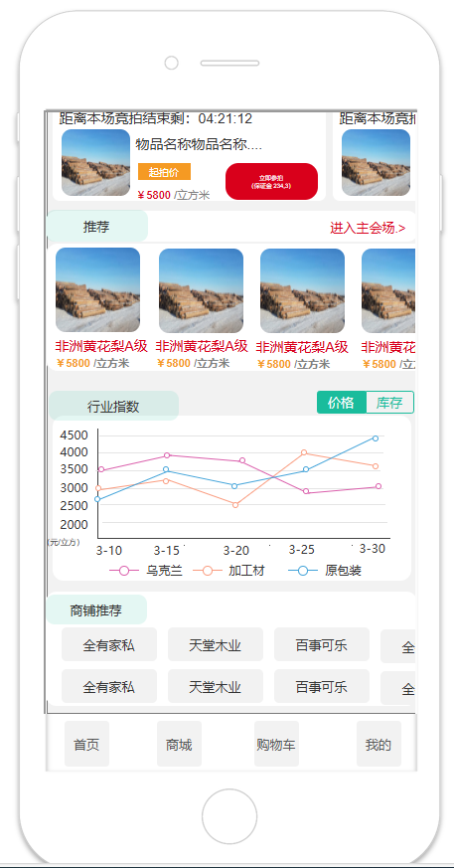Viewport: 454px width, 868px height.
Task: Click the blue 3-30 data point on chart
Action: [x=376, y=437]
